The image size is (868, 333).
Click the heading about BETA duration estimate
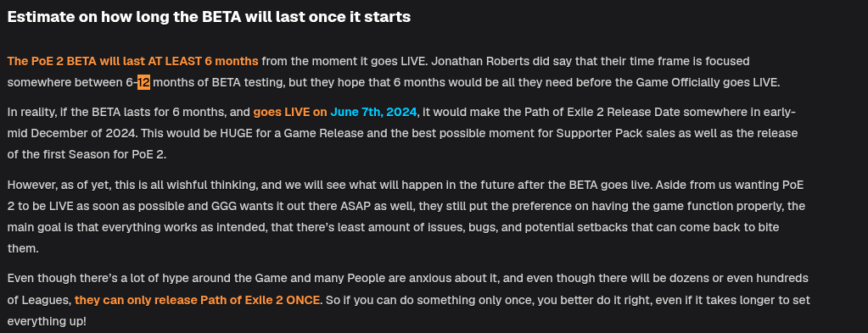(x=209, y=17)
